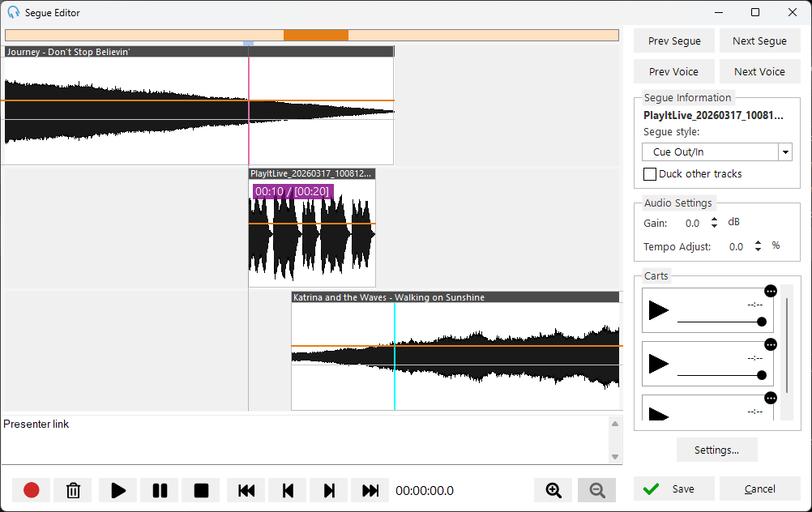Decrease Gain with down arrow
Screen dimensions: 812x512
(714, 226)
